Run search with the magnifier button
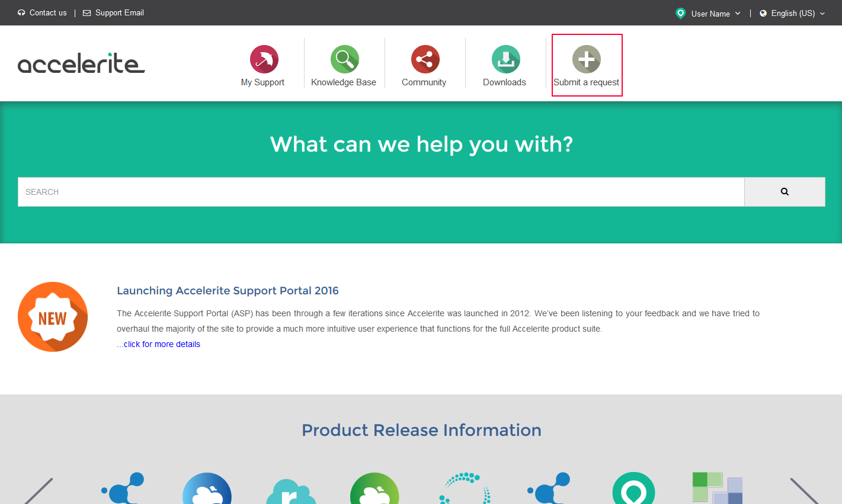 pyautogui.click(x=785, y=192)
